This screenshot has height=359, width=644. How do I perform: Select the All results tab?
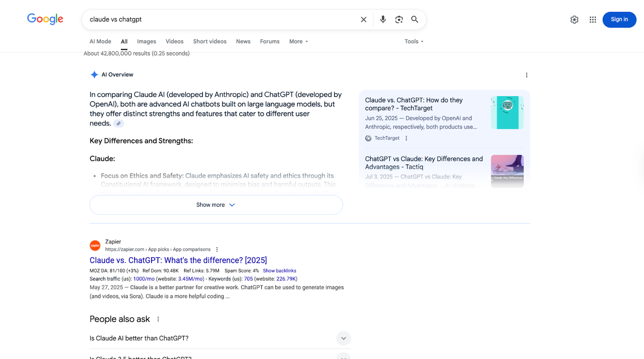(124, 41)
